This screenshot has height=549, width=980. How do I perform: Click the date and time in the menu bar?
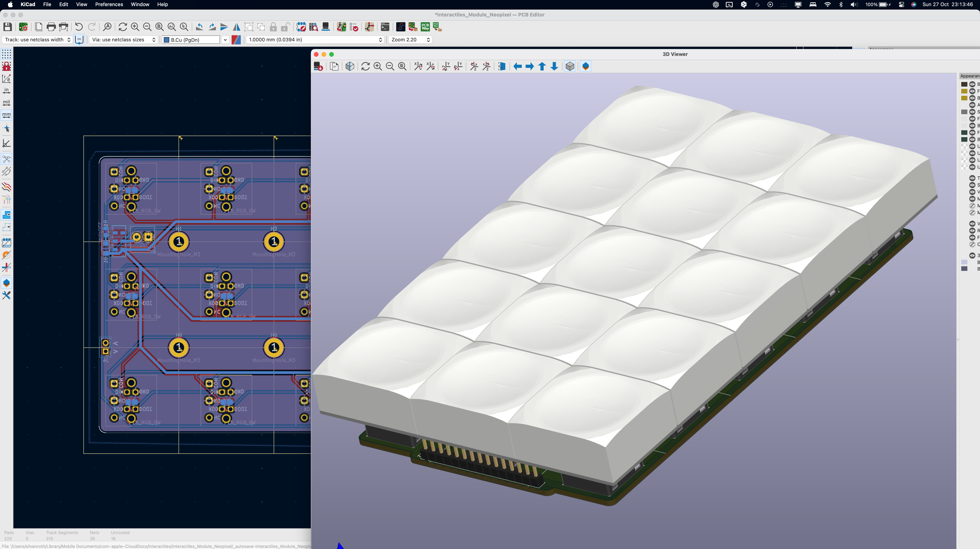[948, 4]
